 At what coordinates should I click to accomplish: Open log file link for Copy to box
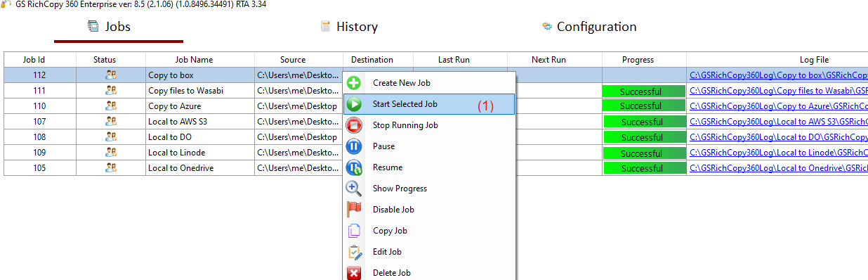click(x=779, y=75)
